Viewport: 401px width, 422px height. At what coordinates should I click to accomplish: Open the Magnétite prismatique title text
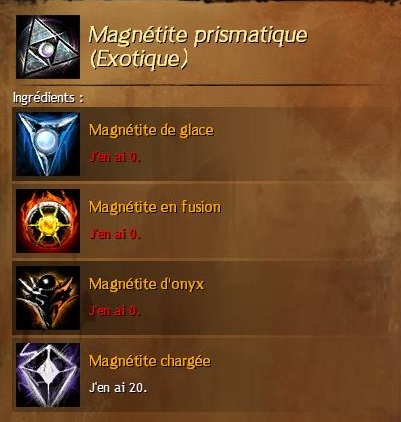point(198,35)
